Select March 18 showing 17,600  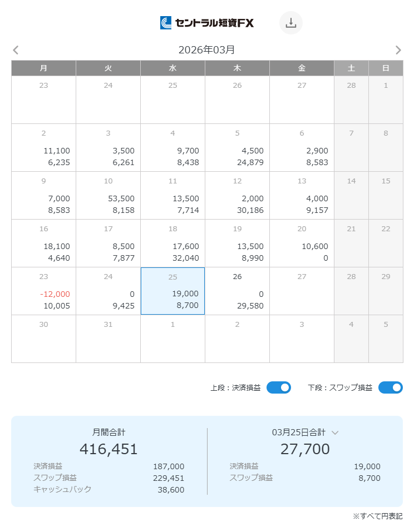172,243
